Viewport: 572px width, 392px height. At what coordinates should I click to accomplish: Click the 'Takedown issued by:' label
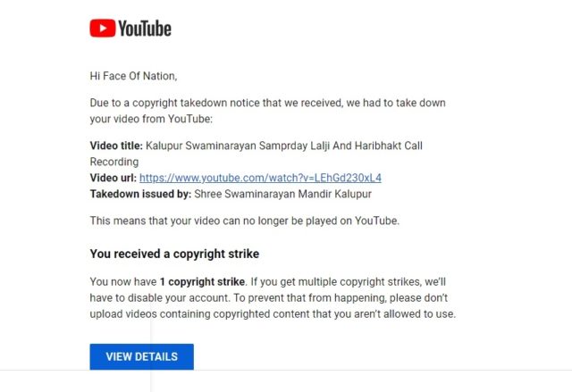[140, 194]
